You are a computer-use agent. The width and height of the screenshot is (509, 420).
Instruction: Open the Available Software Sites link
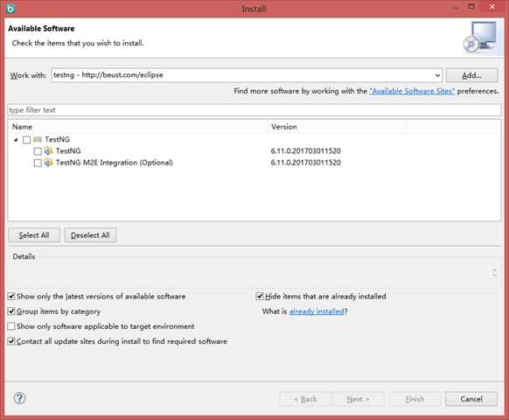[x=412, y=91]
